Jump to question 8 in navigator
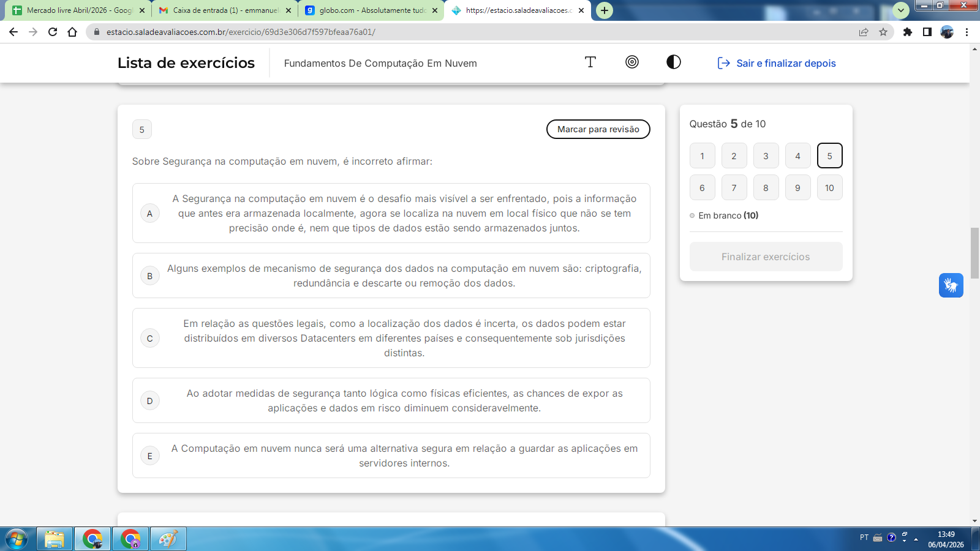Viewport: 980px width, 551px height. (766, 188)
